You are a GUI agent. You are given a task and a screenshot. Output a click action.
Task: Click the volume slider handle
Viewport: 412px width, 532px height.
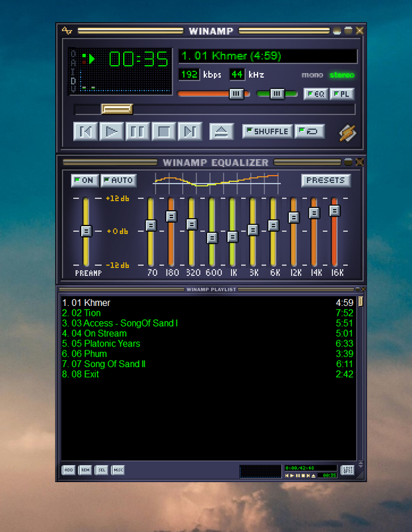click(236, 94)
